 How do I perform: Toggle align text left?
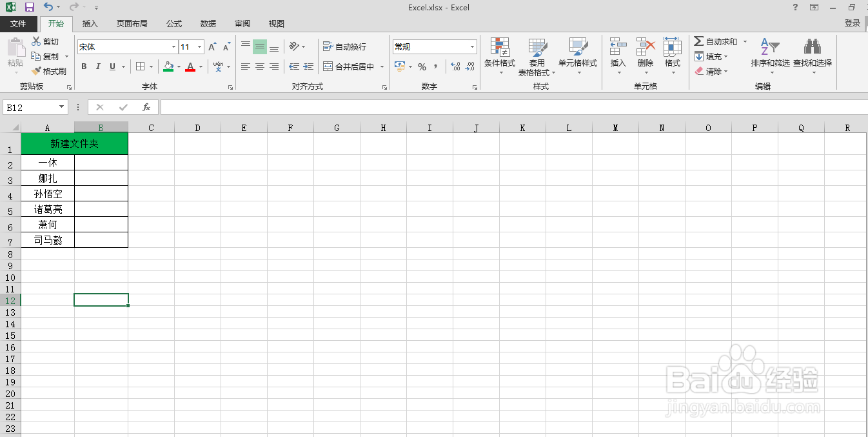pyautogui.click(x=246, y=66)
